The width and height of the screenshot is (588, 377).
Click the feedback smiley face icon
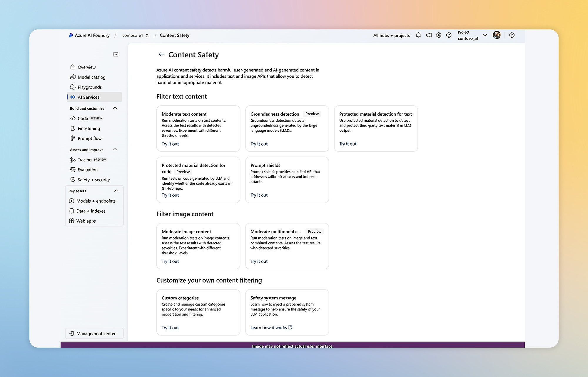(x=449, y=35)
